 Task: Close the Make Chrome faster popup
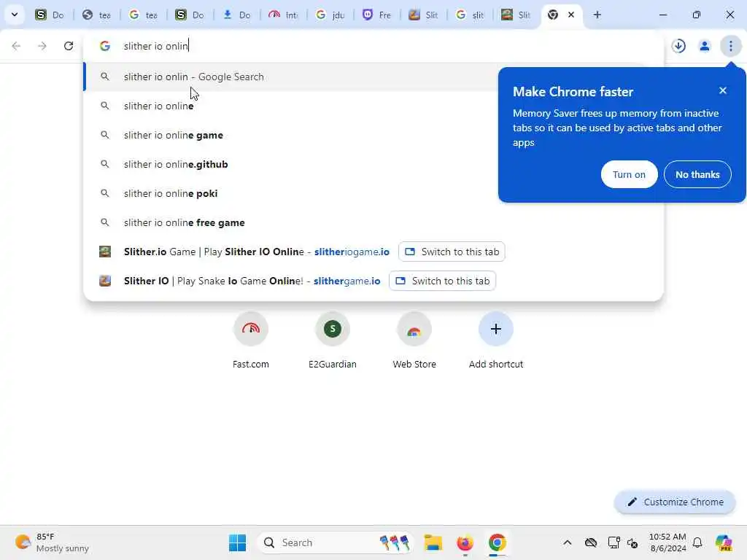pyautogui.click(x=723, y=90)
